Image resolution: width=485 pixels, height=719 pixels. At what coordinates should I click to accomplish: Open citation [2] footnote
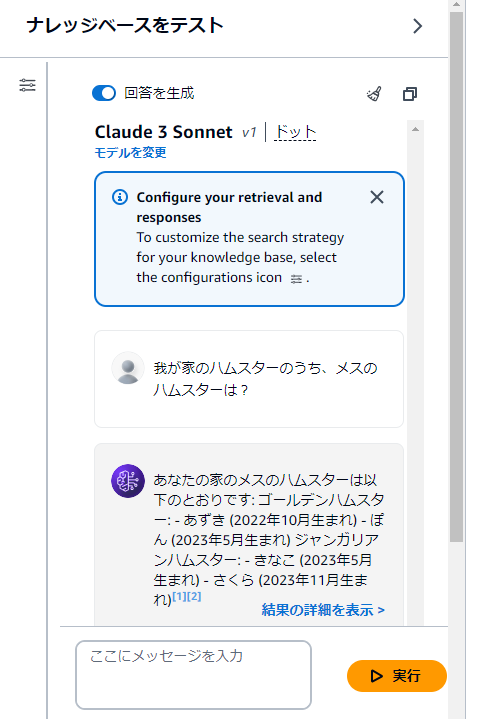tap(194, 596)
